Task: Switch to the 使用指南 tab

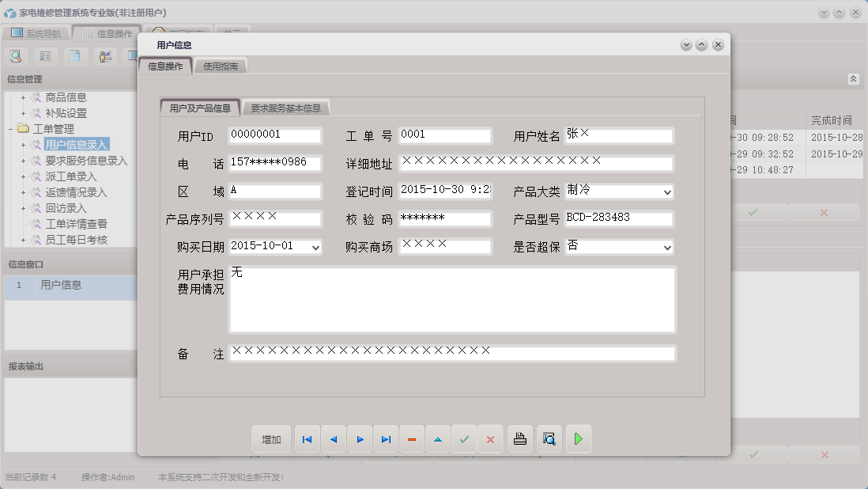Action: pyautogui.click(x=222, y=66)
